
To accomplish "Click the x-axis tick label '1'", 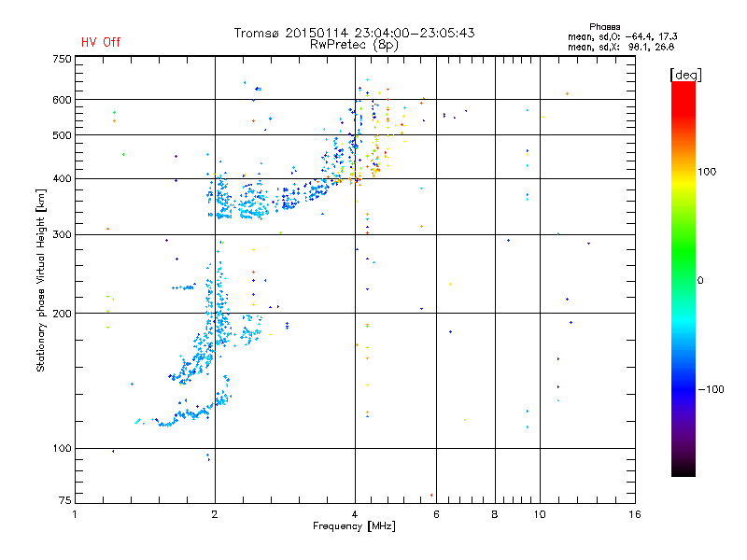I will click(x=75, y=514).
